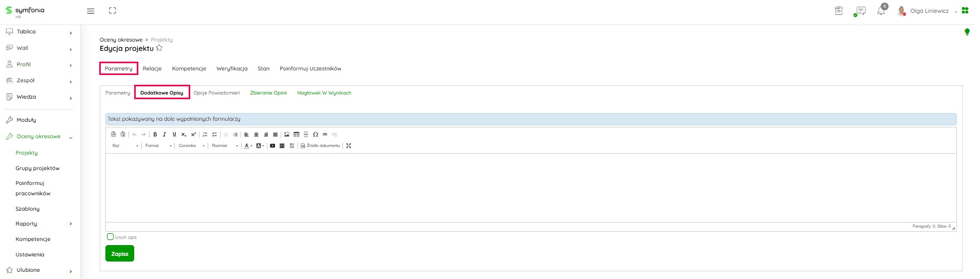Click the hamburger menu icon

tap(90, 11)
